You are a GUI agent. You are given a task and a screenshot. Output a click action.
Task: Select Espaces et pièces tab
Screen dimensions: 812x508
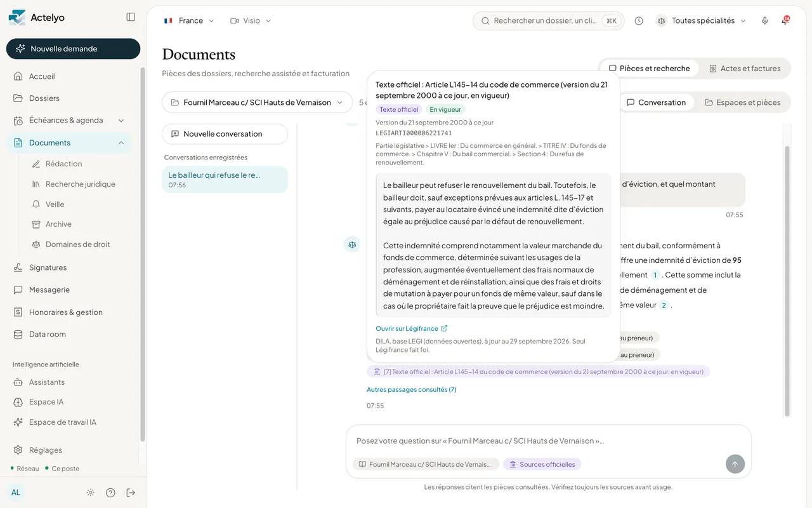tap(742, 102)
